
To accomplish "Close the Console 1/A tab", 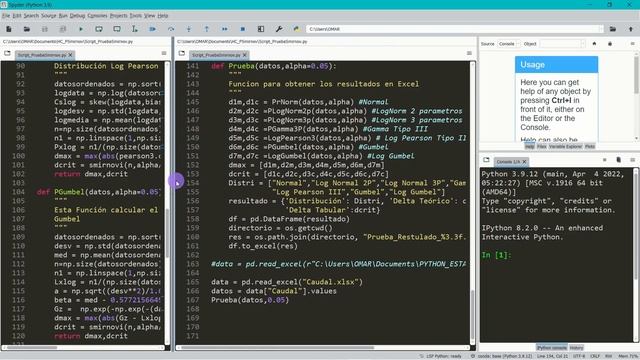I will 524,162.
